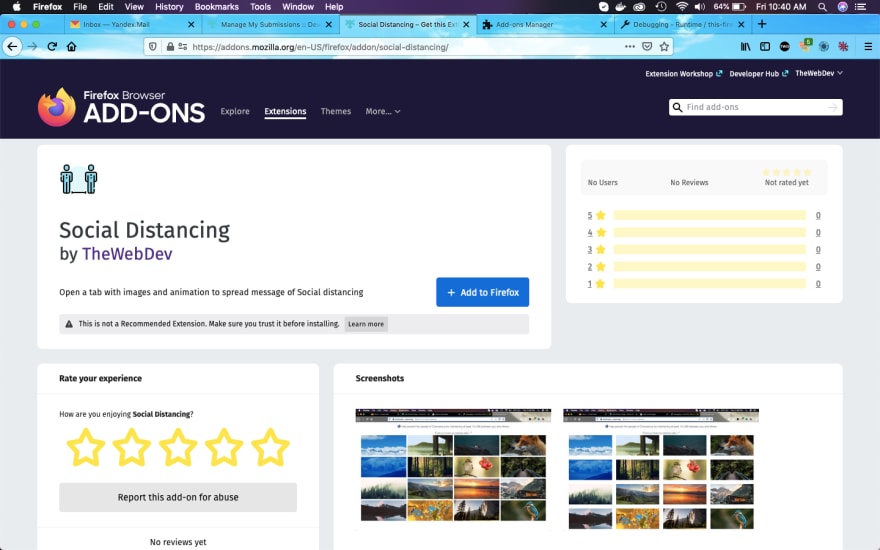
Task: Open the Firefox home page icon
Action: tap(71, 47)
